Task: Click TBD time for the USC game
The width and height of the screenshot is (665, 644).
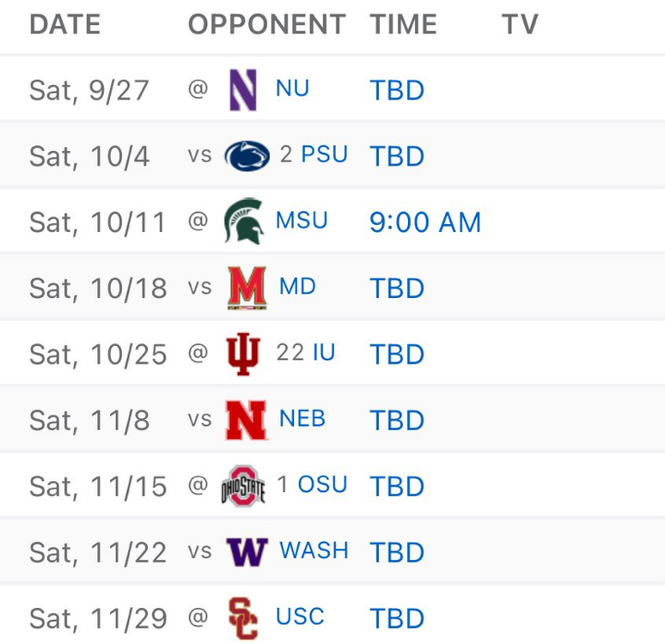Action: pyautogui.click(x=397, y=618)
